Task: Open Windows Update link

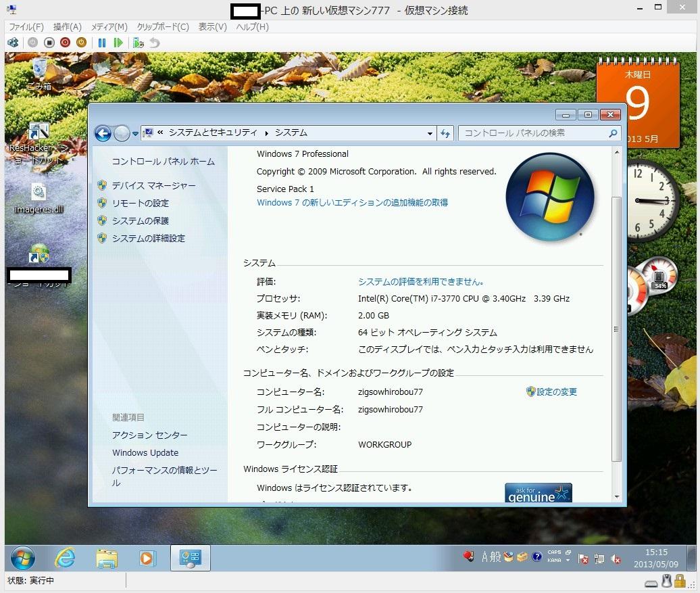Action: 145,452
